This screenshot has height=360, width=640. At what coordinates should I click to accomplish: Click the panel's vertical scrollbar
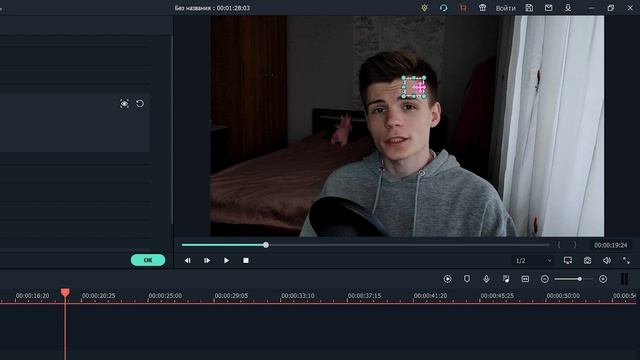point(172,131)
